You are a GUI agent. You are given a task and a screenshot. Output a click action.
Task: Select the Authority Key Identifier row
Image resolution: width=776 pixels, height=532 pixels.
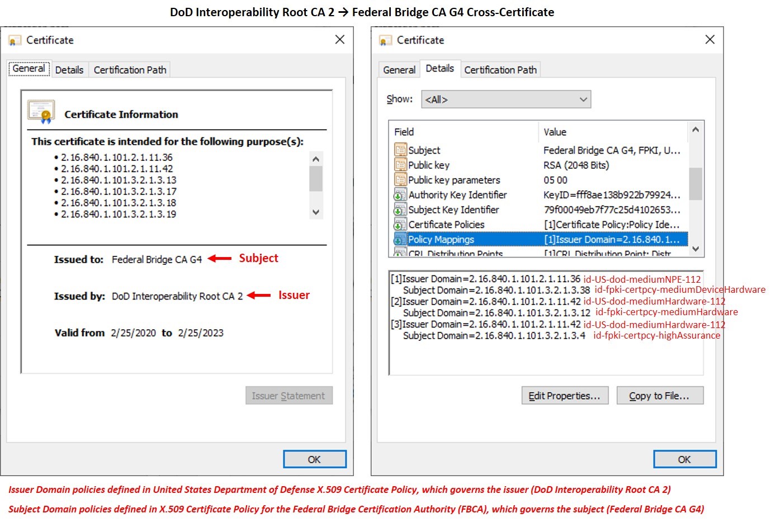540,194
